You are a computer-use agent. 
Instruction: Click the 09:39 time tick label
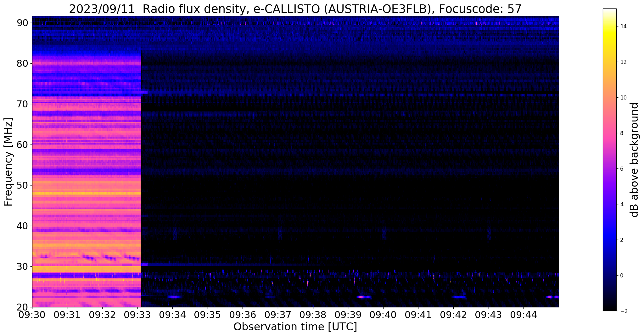(348, 314)
